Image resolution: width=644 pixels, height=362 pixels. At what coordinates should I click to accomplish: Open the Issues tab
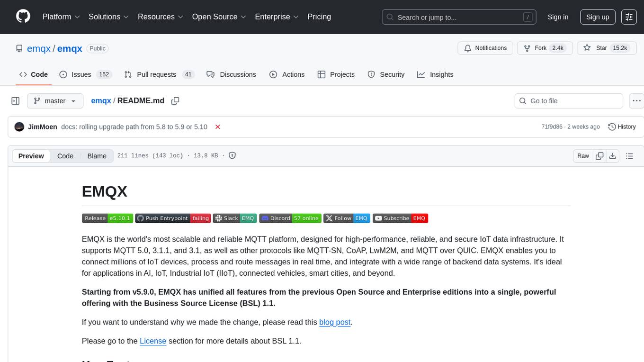coord(85,74)
